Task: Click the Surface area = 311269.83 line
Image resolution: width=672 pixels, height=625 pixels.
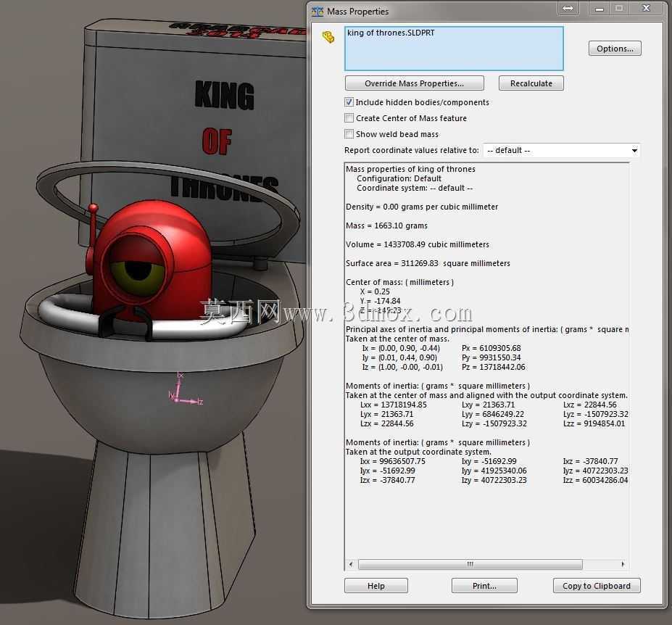Action: 428,263
